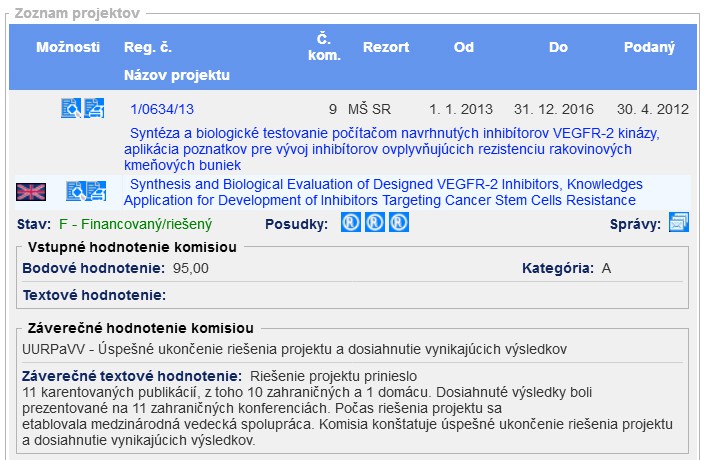Click the 'Zoznam projektov' heading
This screenshot has height=460, width=705.
(x=77, y=13)
